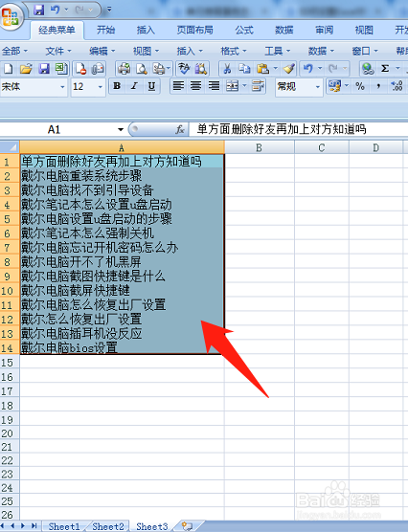
Task: Click the Office button orb
Action: (x=11, y=16)
